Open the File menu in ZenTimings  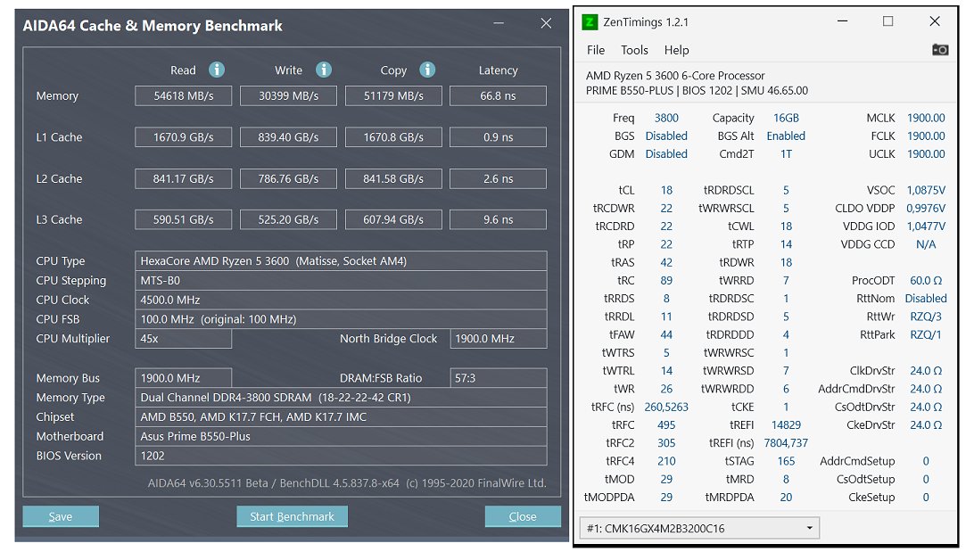click(596, 50)
